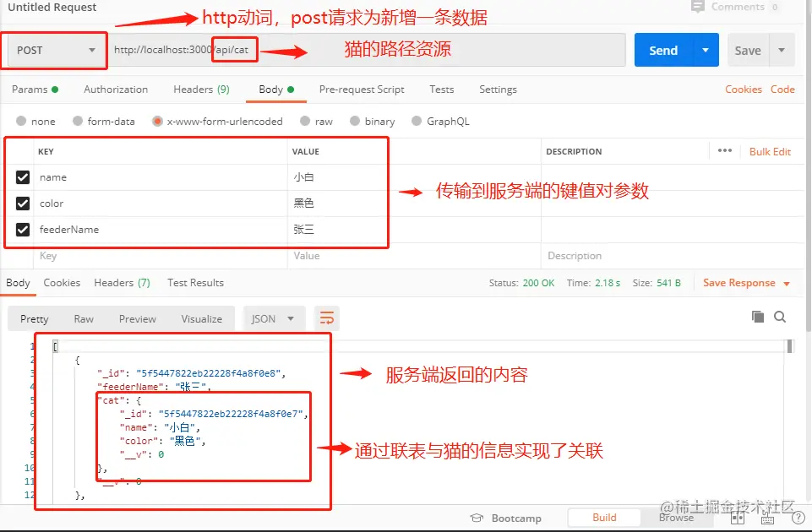812x532 pixels.
Task: Expand the Send button arrow
Action: tap(706, 50)
